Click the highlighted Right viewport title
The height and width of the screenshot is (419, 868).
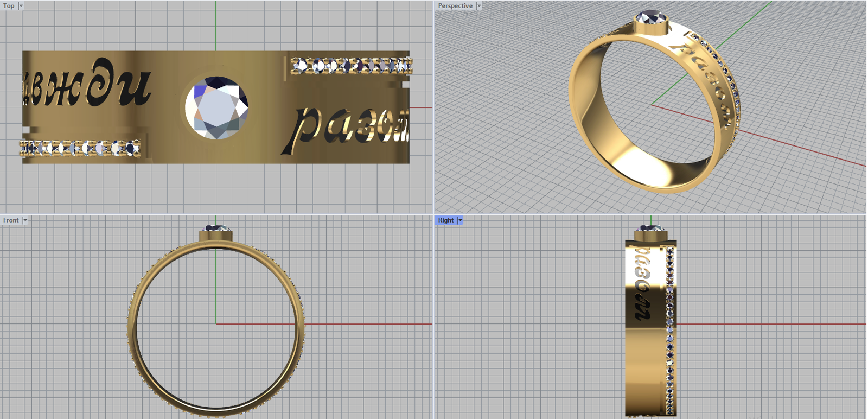tap(445, 220)
